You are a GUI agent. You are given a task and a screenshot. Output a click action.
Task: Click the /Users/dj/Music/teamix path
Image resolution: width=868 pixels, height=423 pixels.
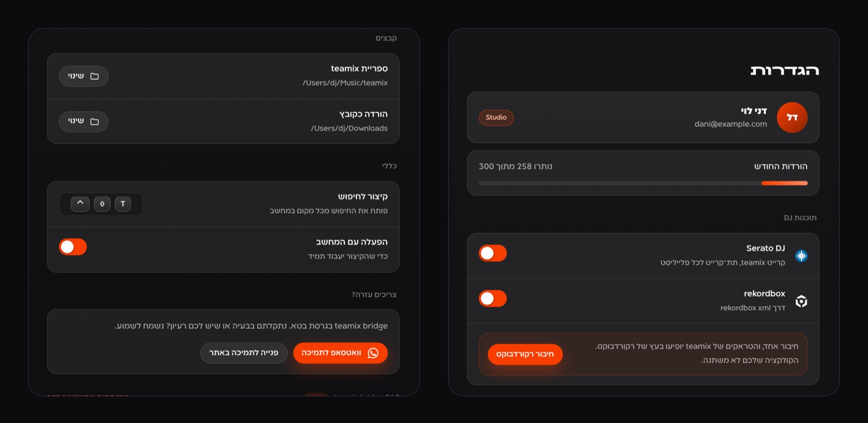[345, 83]
